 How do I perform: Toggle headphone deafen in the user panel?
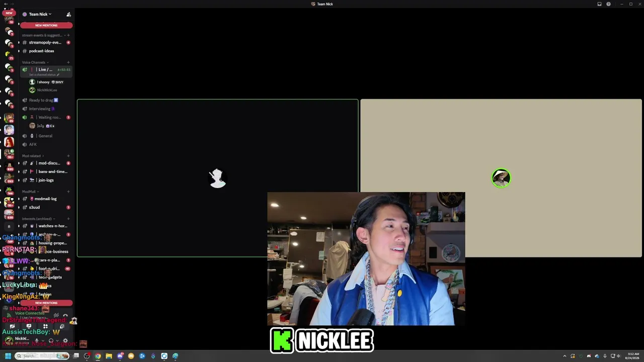click(x=51, y=341)
